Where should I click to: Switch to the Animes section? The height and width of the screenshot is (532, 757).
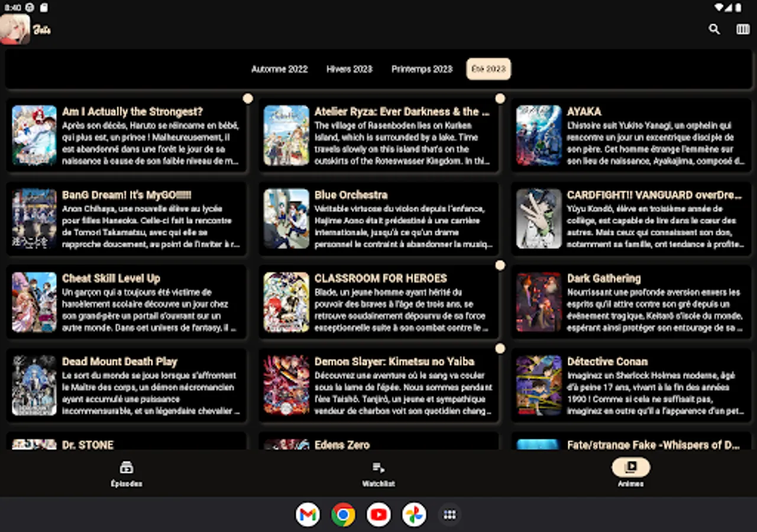coord(630,474)
